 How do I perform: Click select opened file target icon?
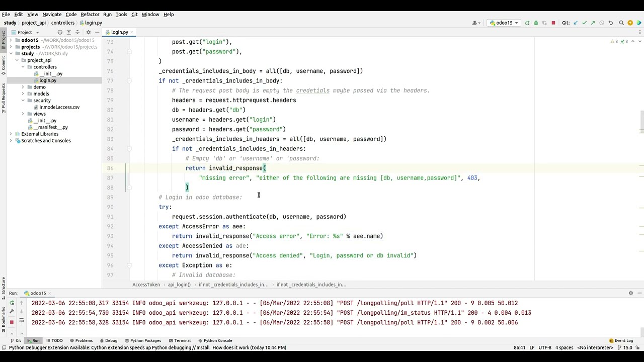(x=60, y=32)
